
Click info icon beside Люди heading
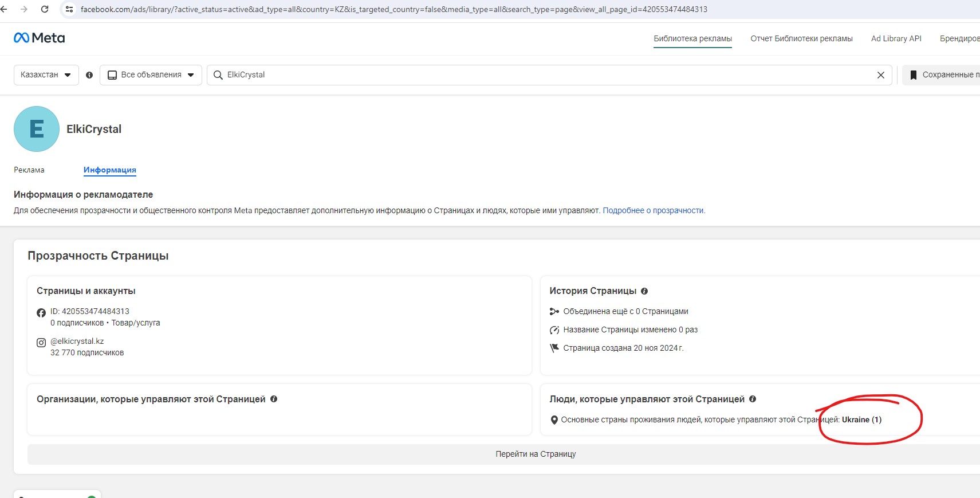(753, 399)
